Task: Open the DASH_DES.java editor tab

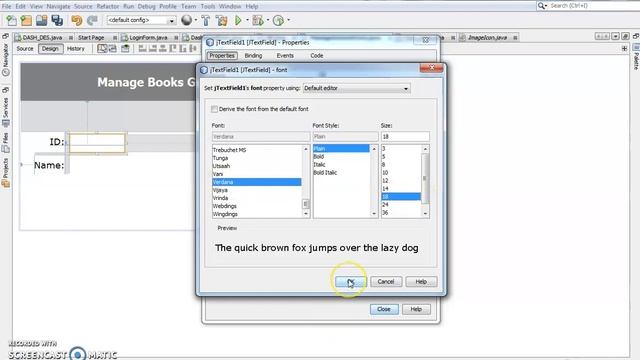Action: 42,38
